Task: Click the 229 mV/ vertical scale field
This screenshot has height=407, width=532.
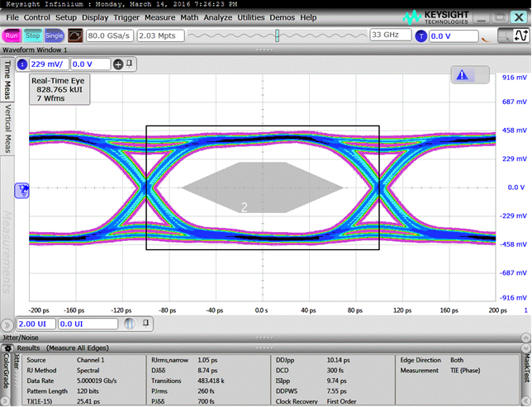Action: coord(49,64)
